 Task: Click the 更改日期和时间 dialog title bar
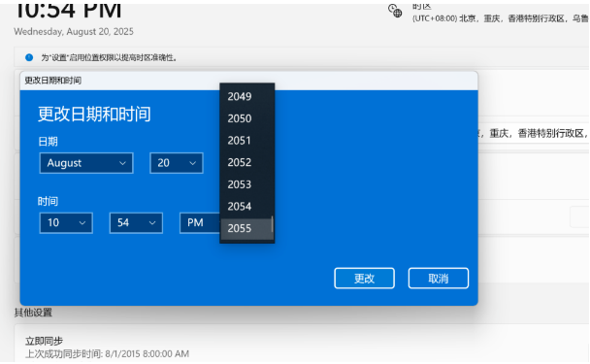(x=248, y=81)
